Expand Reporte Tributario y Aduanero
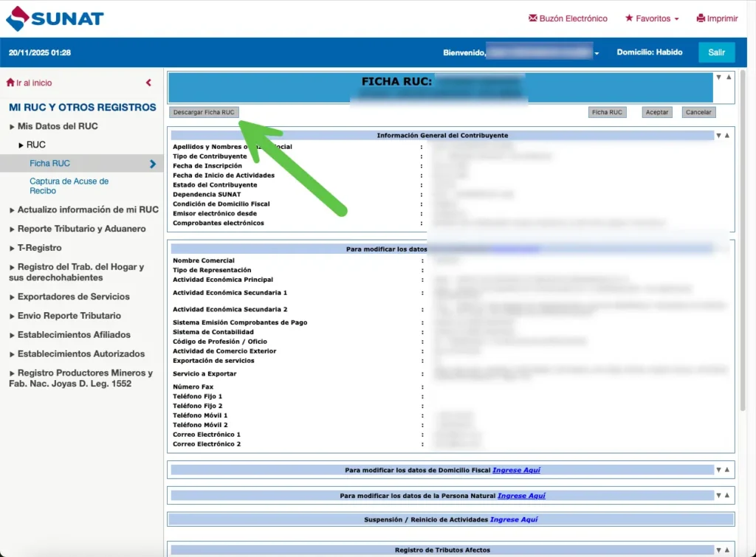 click(81, 229)
